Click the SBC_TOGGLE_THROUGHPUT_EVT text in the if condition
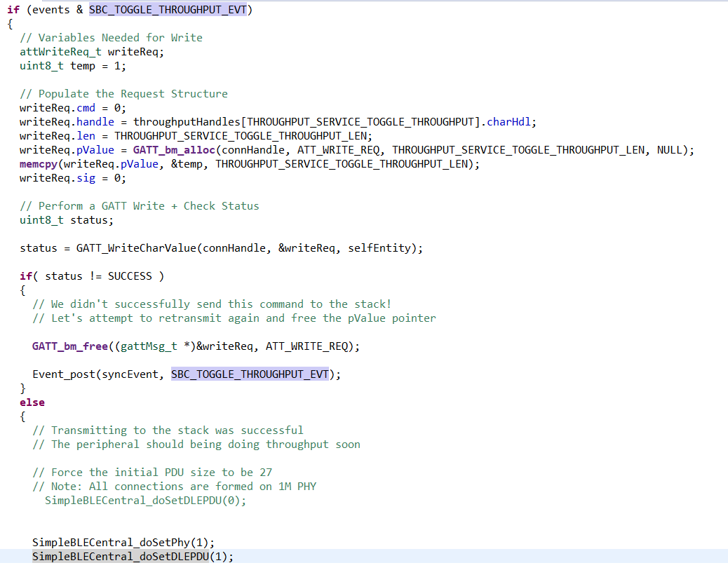The width and height of the screenshot is (728, 570). click(x=168, y=10)
